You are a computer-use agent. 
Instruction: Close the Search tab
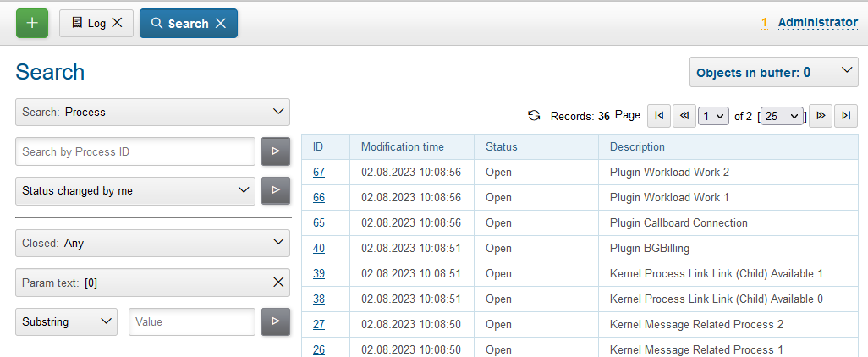221,24
